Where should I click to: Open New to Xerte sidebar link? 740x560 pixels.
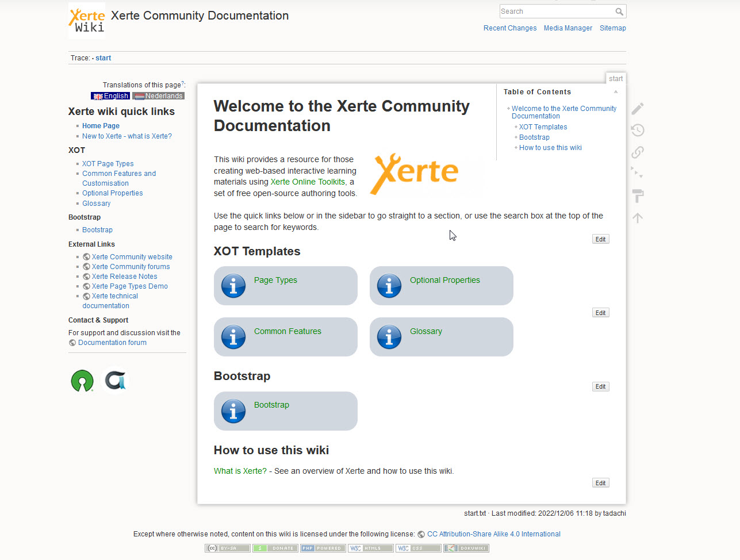click(127, 136)
